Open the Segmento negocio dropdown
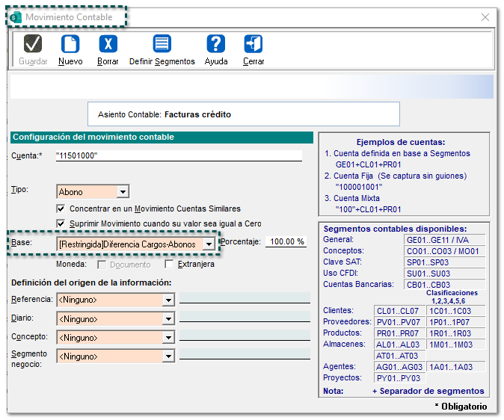Screen dimensions: 504x420 (x=168, y=356)
